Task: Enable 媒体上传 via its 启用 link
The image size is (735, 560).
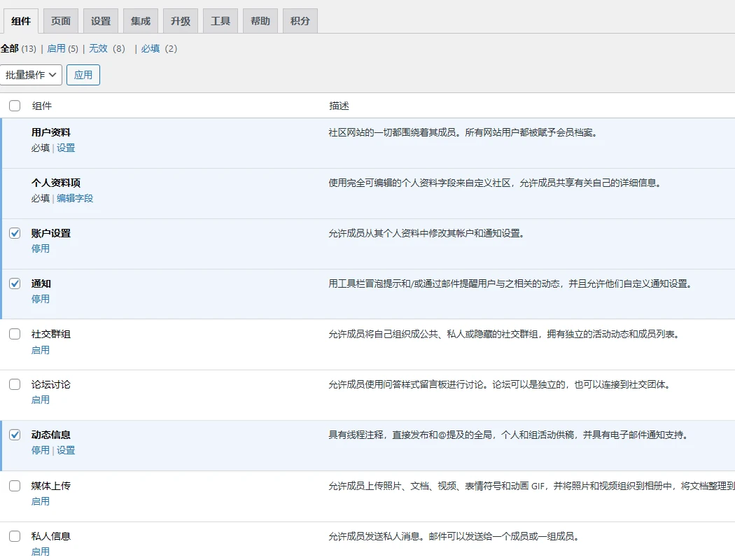Action: coord(40,500)
